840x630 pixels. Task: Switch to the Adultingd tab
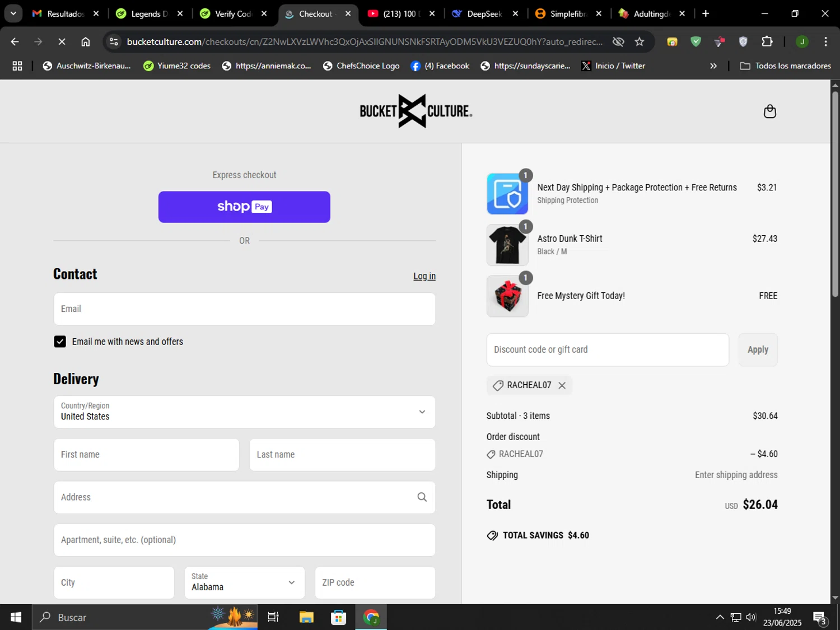(x=652, y=13)
